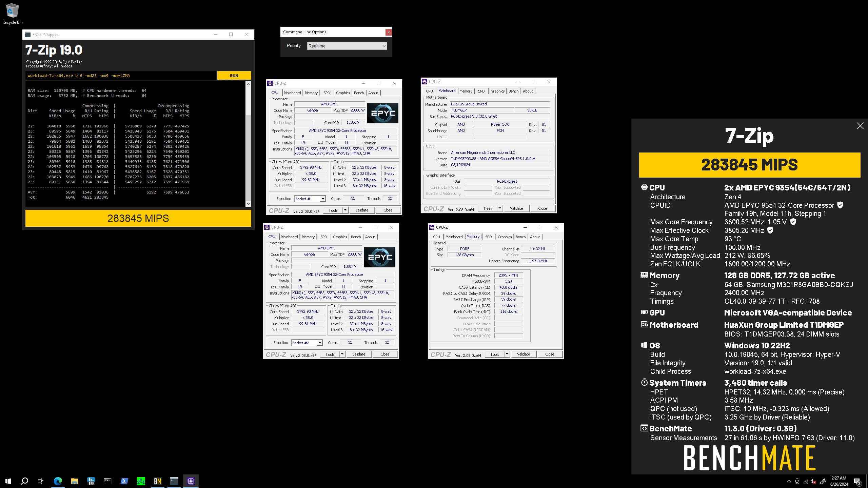The height and width of the screenshot is (488, 868).
Task: Click the verified shield next to CPUID
Action: [840, 205]
